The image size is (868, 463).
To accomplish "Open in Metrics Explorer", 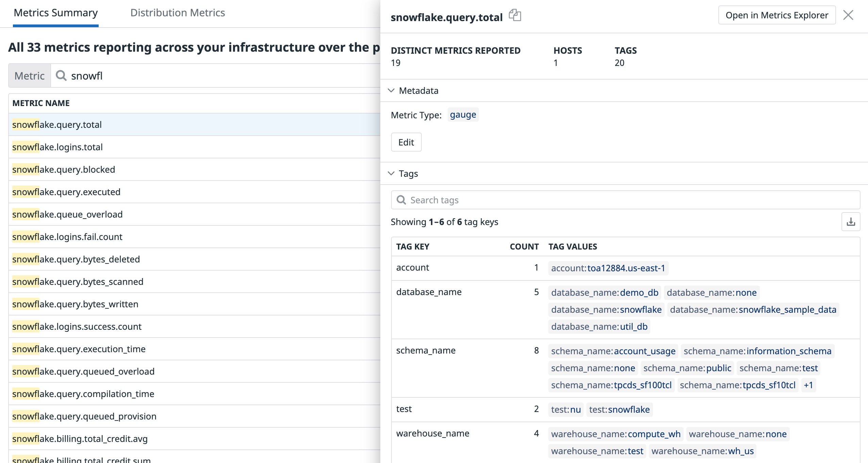I will click(777, 15).
